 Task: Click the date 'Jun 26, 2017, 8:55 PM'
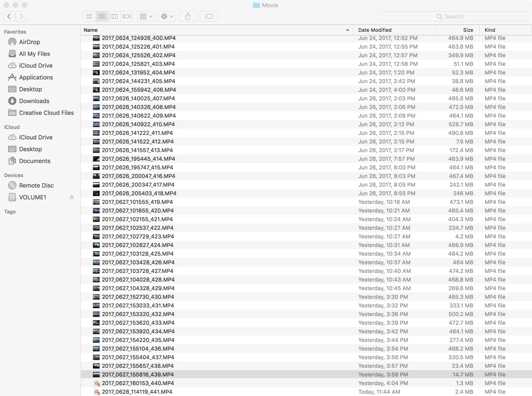click(x=387, y=193)
